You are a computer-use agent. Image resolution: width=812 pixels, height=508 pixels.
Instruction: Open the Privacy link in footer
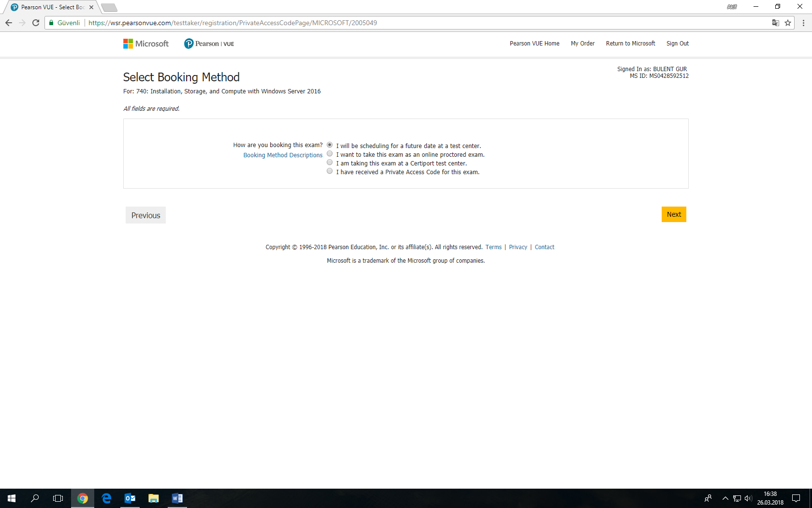pyautogui.click(x=518, y=247)
